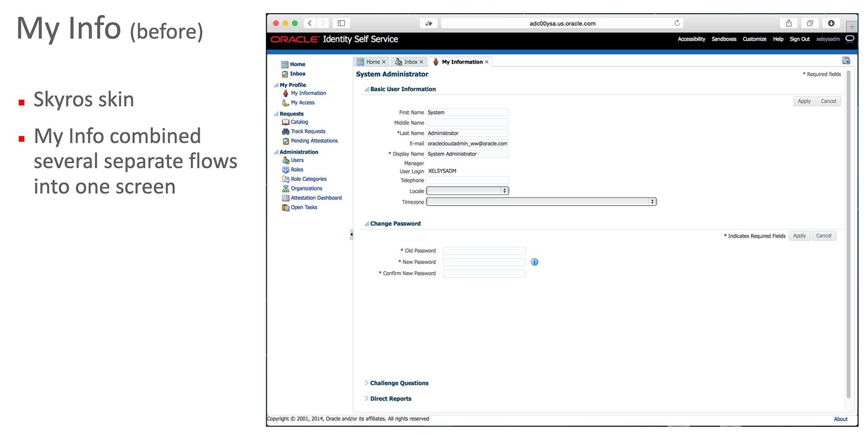This screenshot has width=868, height=434.
Task: Click the vertical scrollbar of the page
Action: click(849, 234)
